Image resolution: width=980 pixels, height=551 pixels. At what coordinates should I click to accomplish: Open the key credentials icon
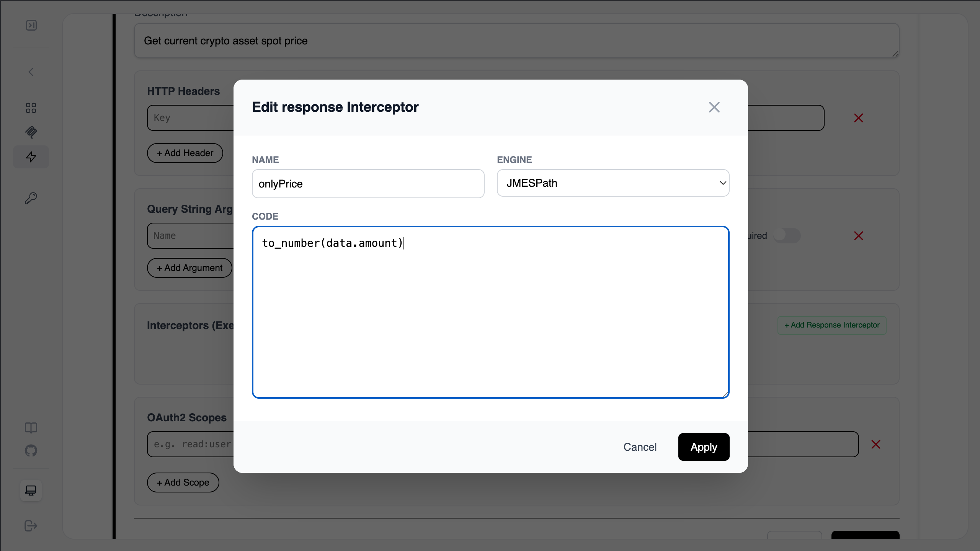pyautogui.click(x=31, y=198)
